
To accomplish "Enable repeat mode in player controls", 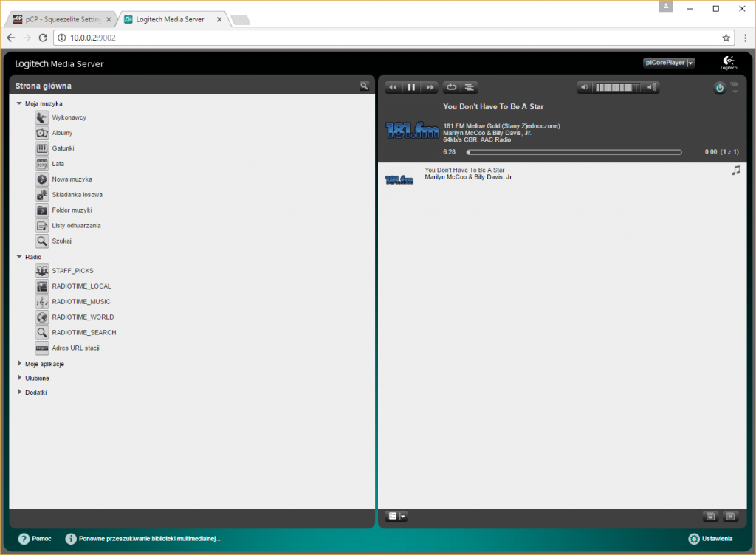I will tap(450, 86).
